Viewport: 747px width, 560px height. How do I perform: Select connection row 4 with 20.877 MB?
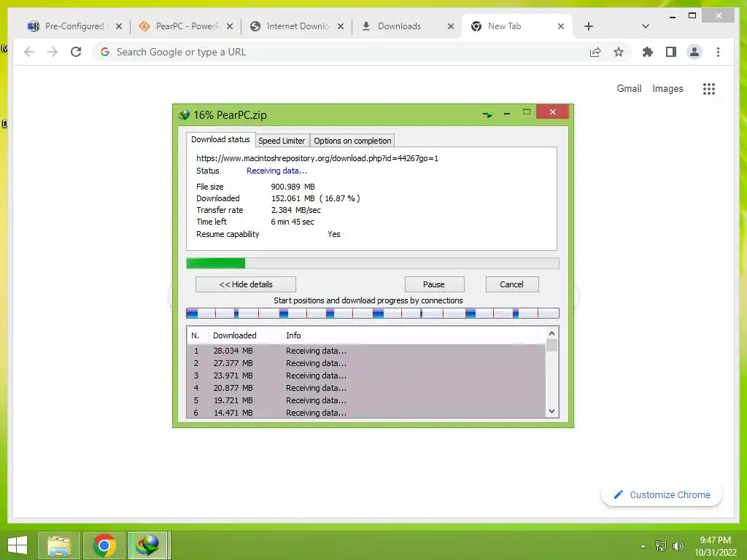(x=366, y=388)
